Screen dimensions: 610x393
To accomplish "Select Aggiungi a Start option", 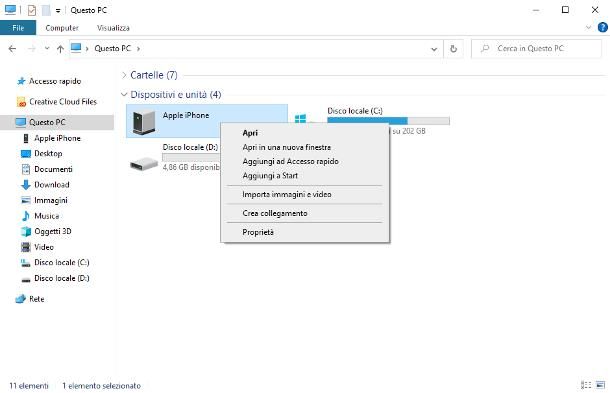I will (270, 175).
